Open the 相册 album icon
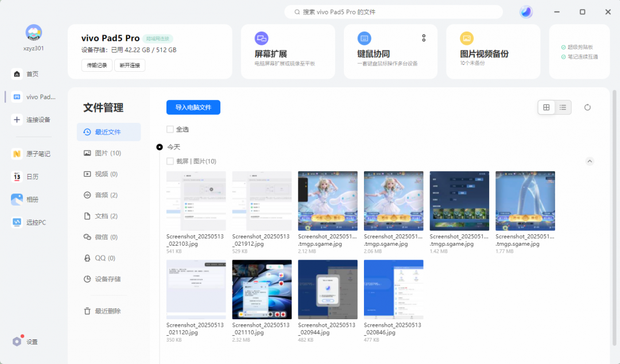This screenshot has height=364, width=620. [x=17, y=199]
